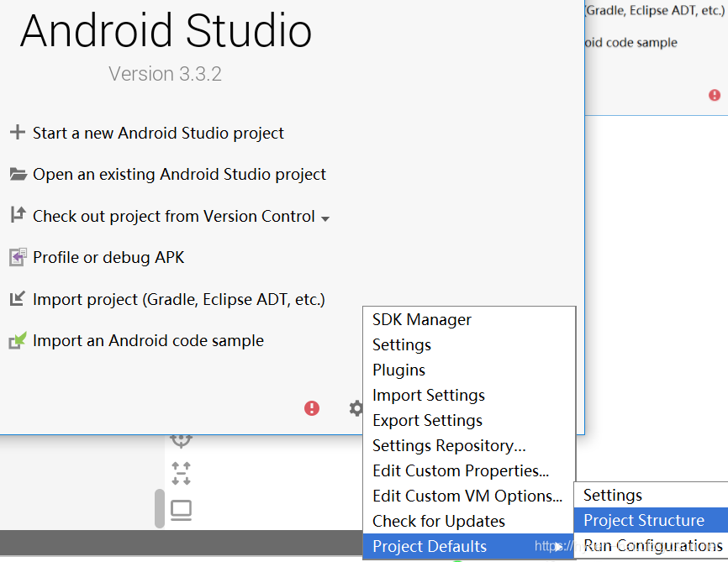This screenshot has height=562, width=728.
Task: Click Check for Updates
Action: pyautogui.click(x=469, y=521)
